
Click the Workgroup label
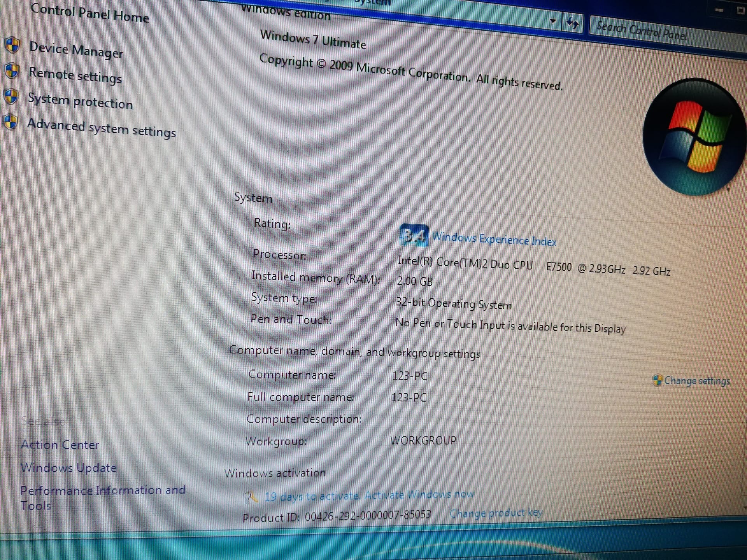[277, 441]
